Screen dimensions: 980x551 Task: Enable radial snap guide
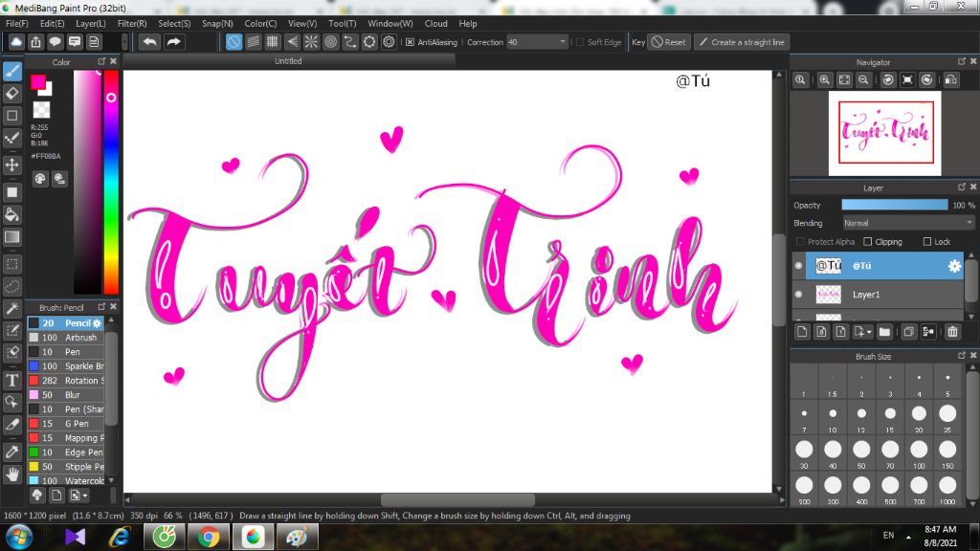click(x=311, y=42)
